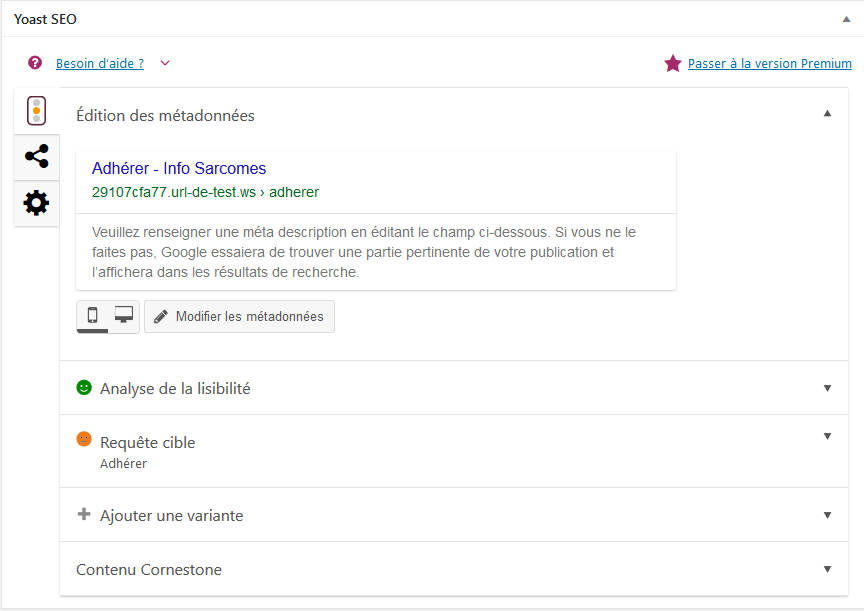
Task: Open the Analyse de la lisibilité heading
Action: pos(175,388)
